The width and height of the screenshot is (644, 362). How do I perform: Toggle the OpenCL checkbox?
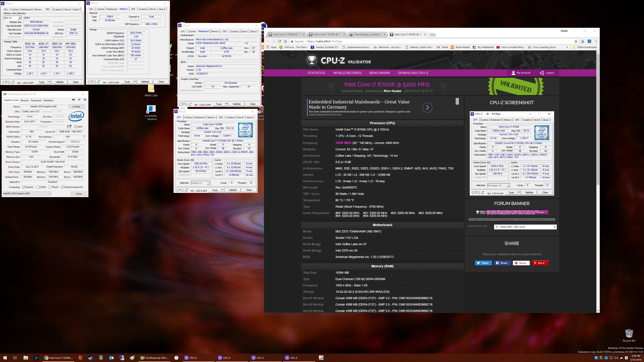point(23,187)
